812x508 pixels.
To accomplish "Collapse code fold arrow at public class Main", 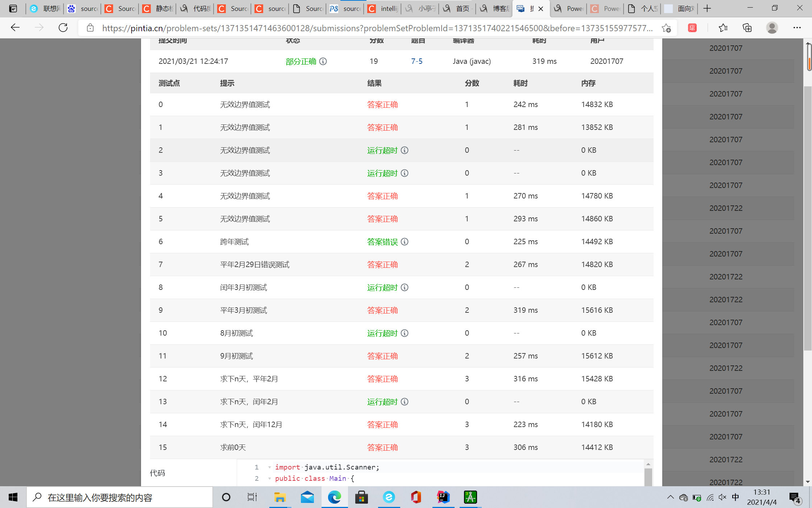I will (x=270, y=479).
